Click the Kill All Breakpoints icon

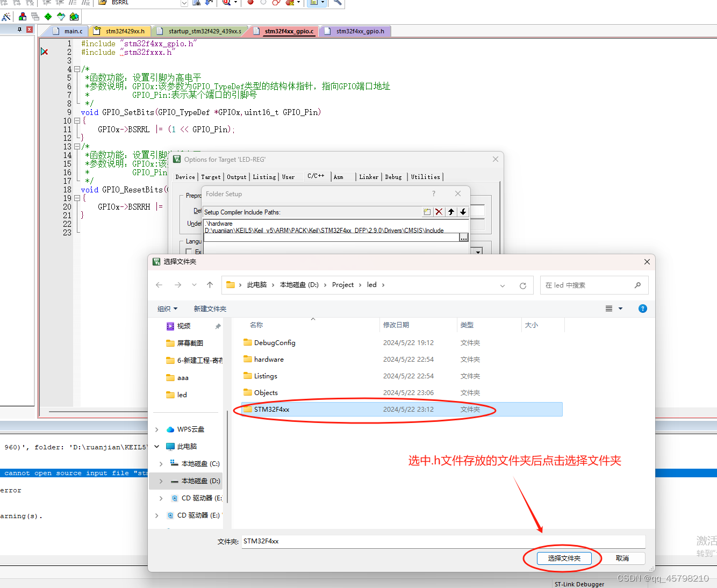click(289, 4)
